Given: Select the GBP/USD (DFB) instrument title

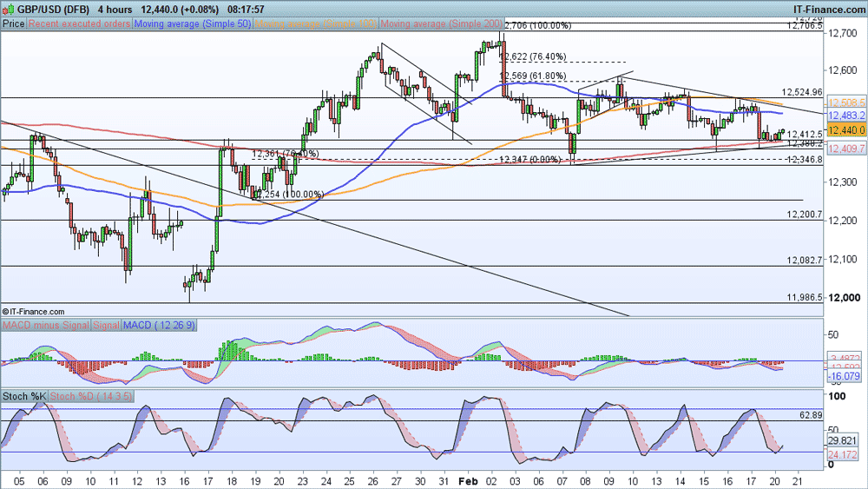Looking at the screenshot, I should pos(55,10).
